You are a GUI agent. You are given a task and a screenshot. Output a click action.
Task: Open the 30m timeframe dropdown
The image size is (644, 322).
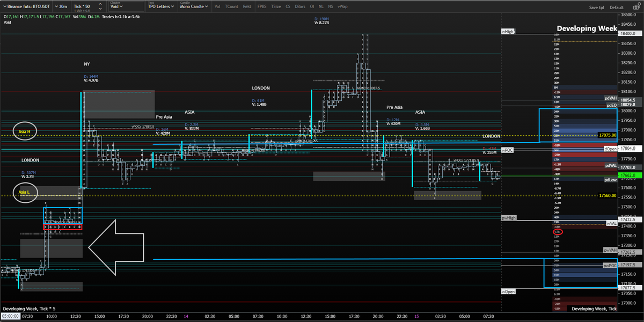pyautogui.click(x=62, y=6)
